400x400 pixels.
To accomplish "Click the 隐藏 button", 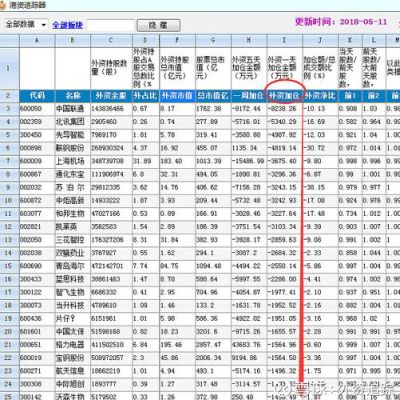I will pos(158,25).
